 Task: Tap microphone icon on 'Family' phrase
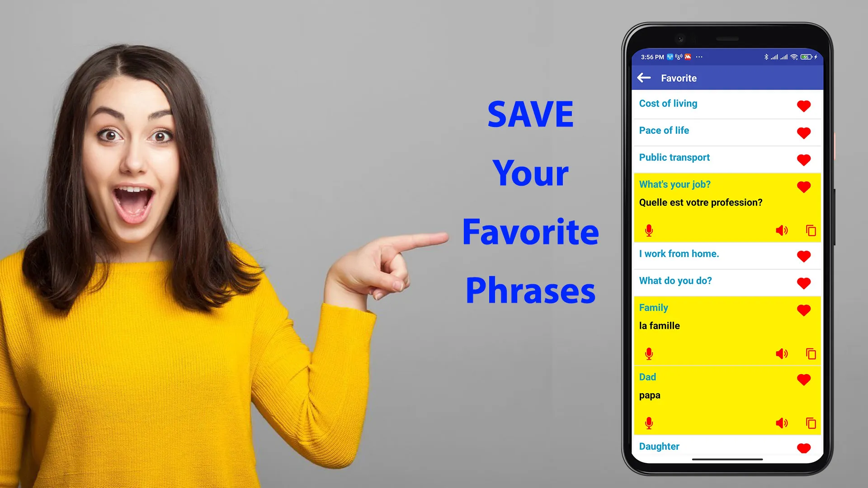coord(649,354)
